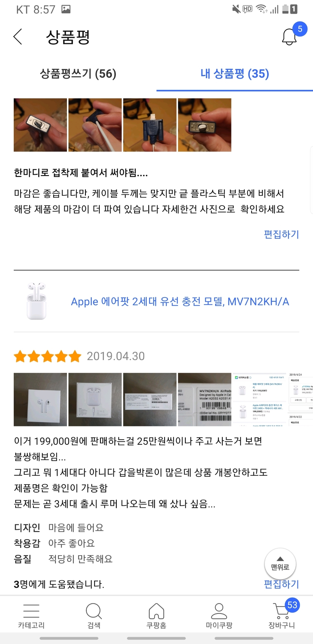Open Apple 에어팟 2세대 product link

pos(180,301)
